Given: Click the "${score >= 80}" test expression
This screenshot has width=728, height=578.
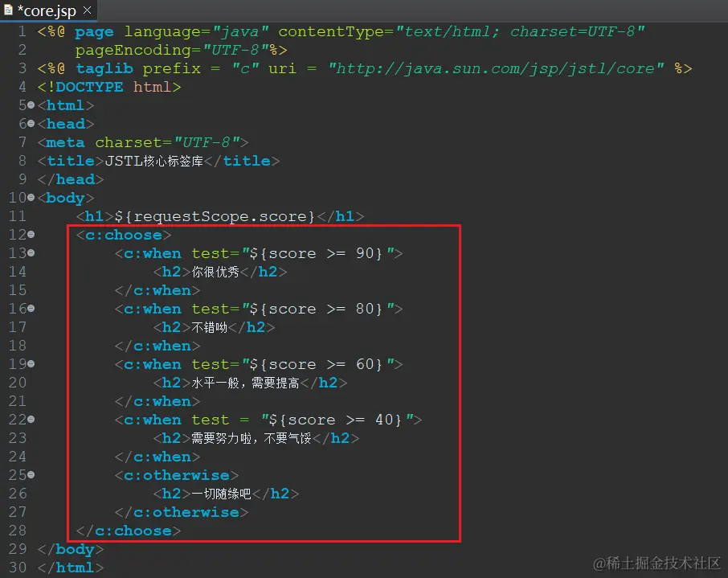Looking at the screenshot, I should pos(316,309).
